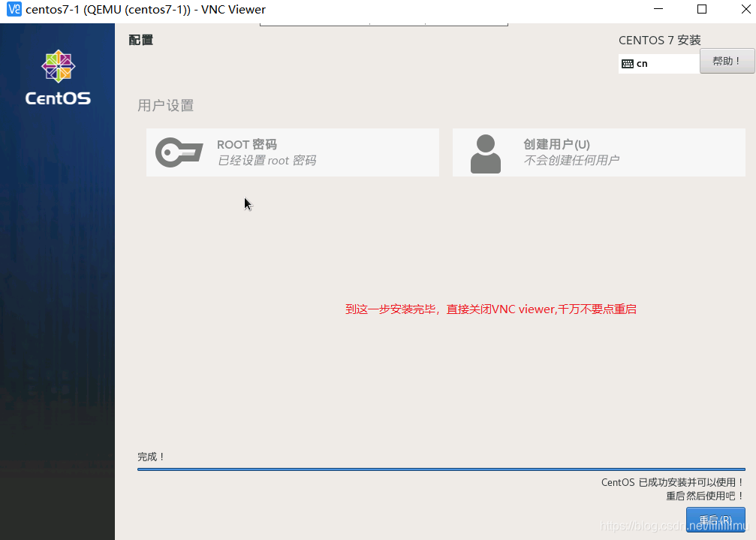The width and height of the screenshot is (756, 540).
Task: Minimize the VNC Viewer window
Action: coord(658,9)
